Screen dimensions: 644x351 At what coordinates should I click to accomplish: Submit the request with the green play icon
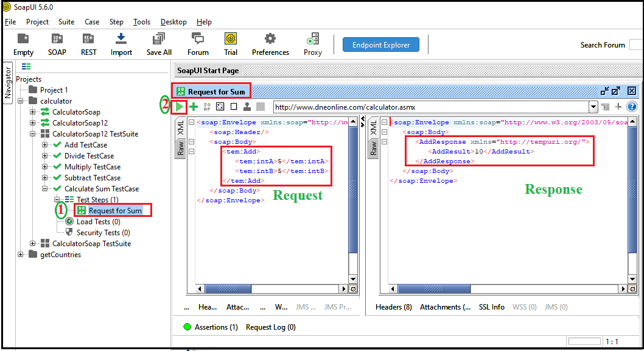point(180,107)
